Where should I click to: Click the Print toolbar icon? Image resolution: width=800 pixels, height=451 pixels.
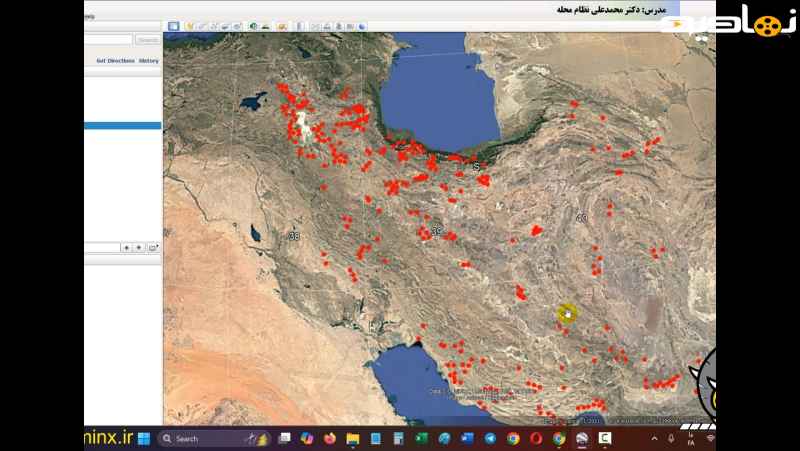[327, 26]
